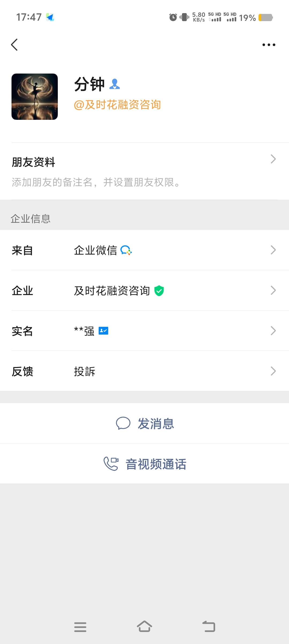Tap the 发消息 button

click(x=156, y=424)
